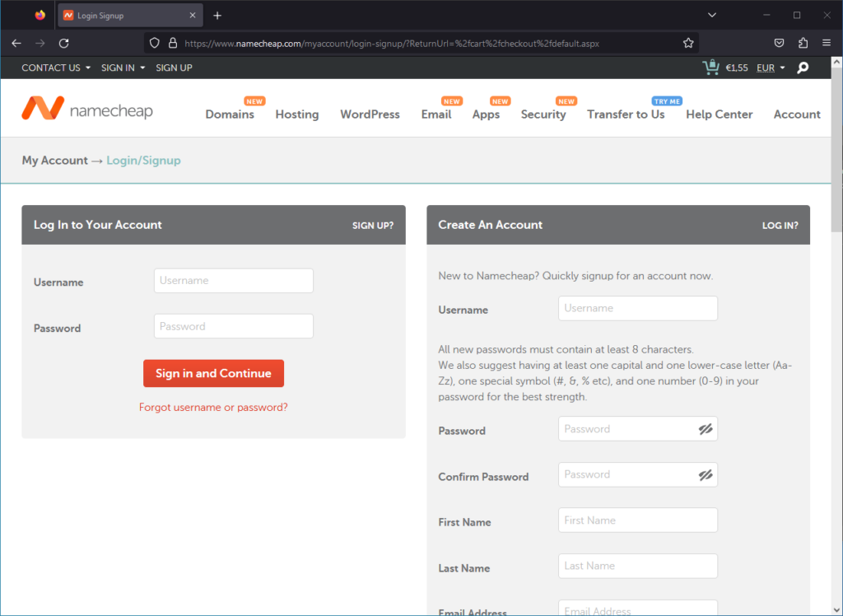Close the Login Signup browser tab
The image size is (843, 616).
point(193,16)
